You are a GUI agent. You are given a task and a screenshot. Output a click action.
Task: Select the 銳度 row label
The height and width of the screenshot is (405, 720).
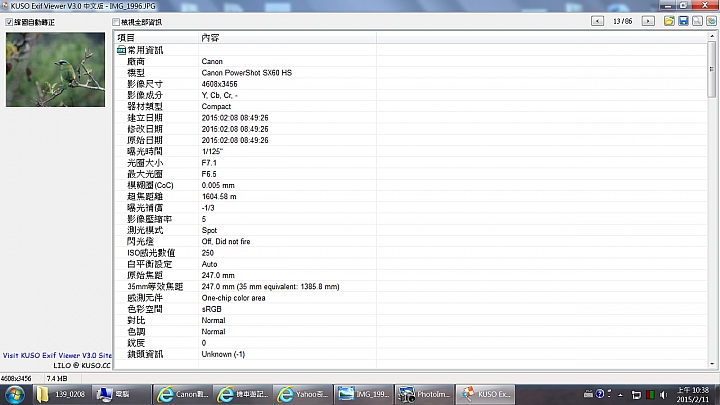coord(136,343)
